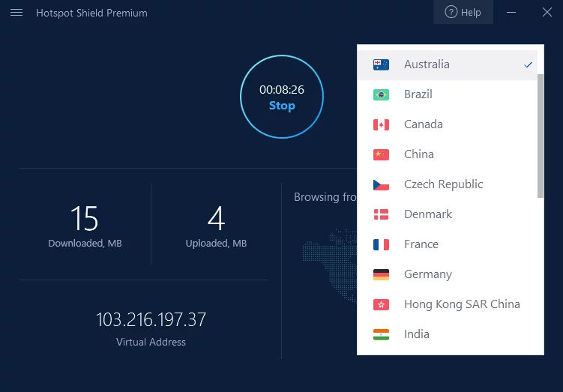Screen dimensions: 563x392
Task: Select France from the list
Action: coord(447,244)
